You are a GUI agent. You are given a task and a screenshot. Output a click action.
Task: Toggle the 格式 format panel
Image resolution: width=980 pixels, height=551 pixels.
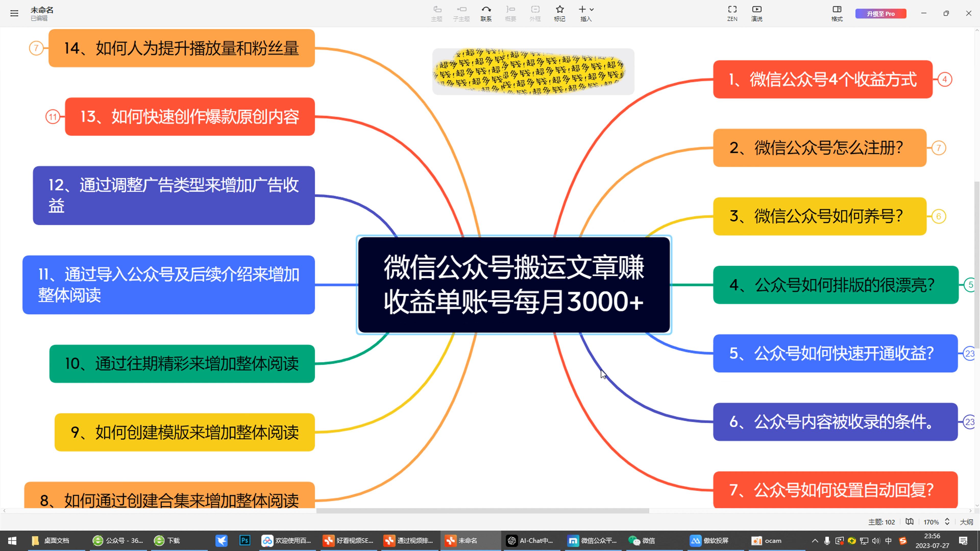click(x=837, y=13)
